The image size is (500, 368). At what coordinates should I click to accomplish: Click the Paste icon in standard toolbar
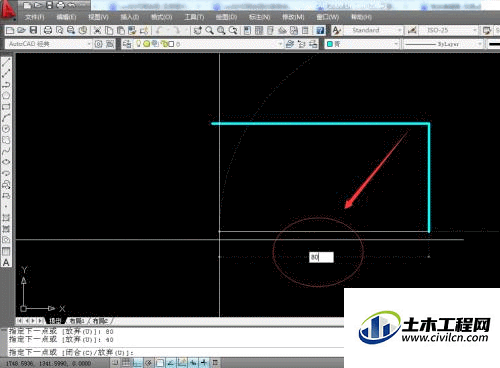point(121,31)
